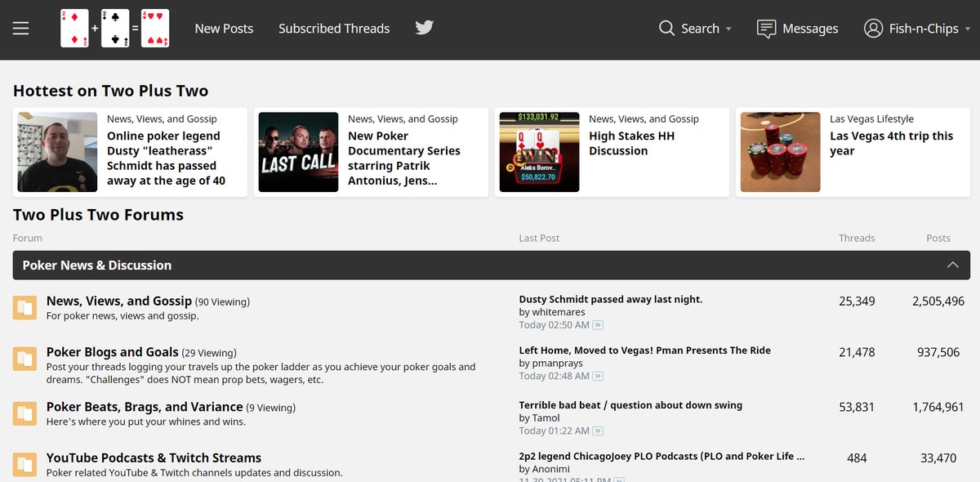The image size is (980, 482).
Task: Go to last post icon for Dusty Schmidt thread
Action: [598, 325]
